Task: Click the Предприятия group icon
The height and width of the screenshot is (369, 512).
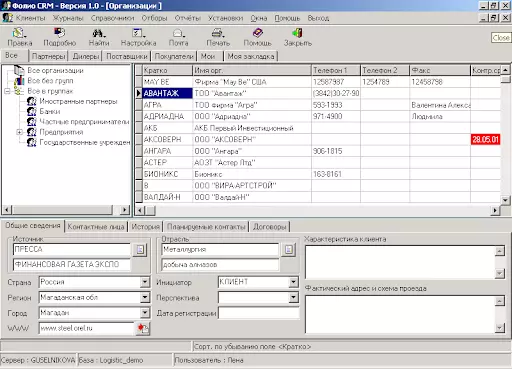Action: click(x=32, y=132)
